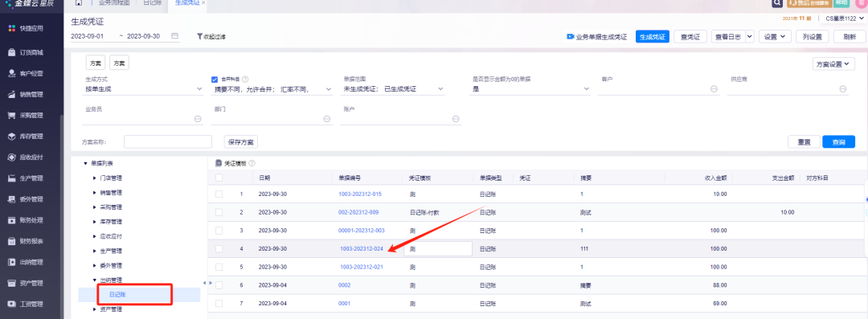Toggle the select-all checkbox in the table header

219,178
